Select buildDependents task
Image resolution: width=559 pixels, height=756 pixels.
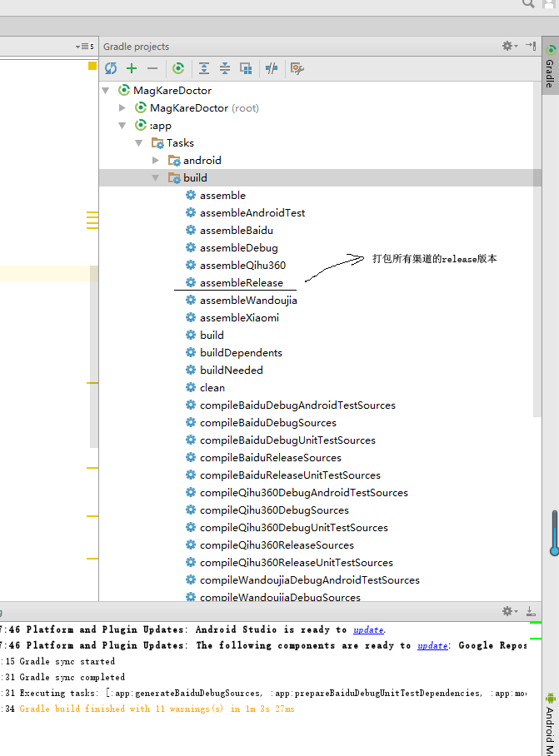pyautogui.click(x=241, y=352)
